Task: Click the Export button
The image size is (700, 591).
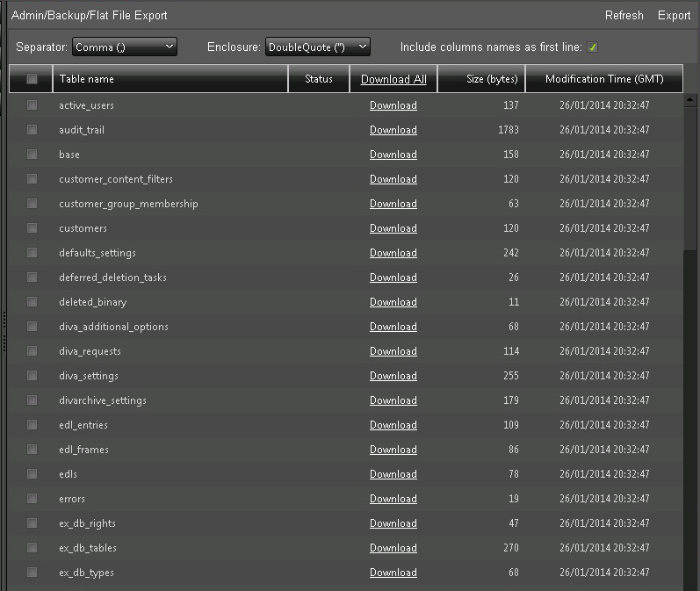Action: click(x=674, y=15)
